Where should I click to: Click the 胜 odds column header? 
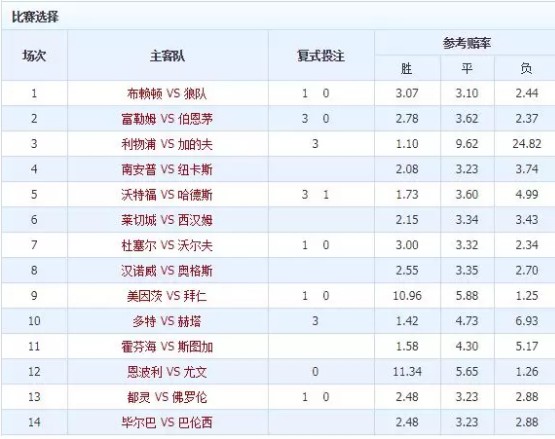406,68
